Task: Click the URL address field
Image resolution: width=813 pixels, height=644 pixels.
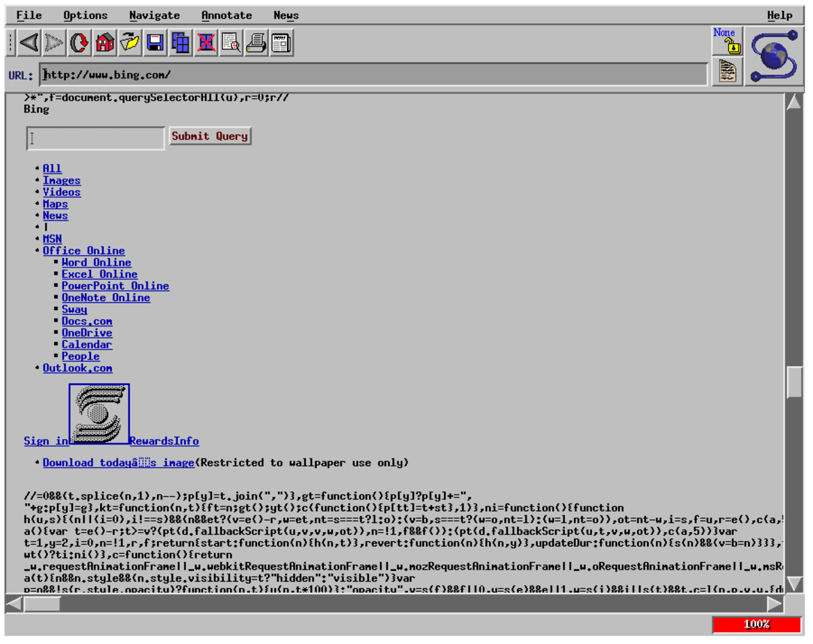Action: coord(373,74)
